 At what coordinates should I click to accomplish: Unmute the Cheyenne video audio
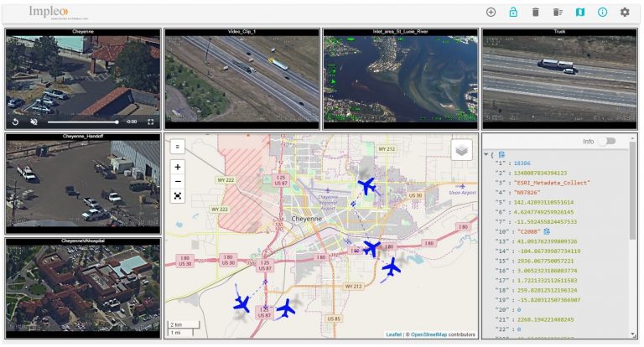34,122
